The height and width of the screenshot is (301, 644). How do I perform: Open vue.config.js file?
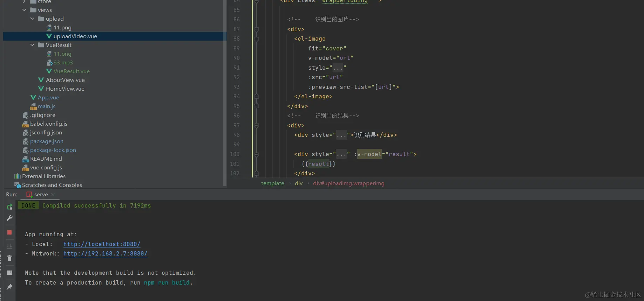pyautogui.click(x=46, y=167)
